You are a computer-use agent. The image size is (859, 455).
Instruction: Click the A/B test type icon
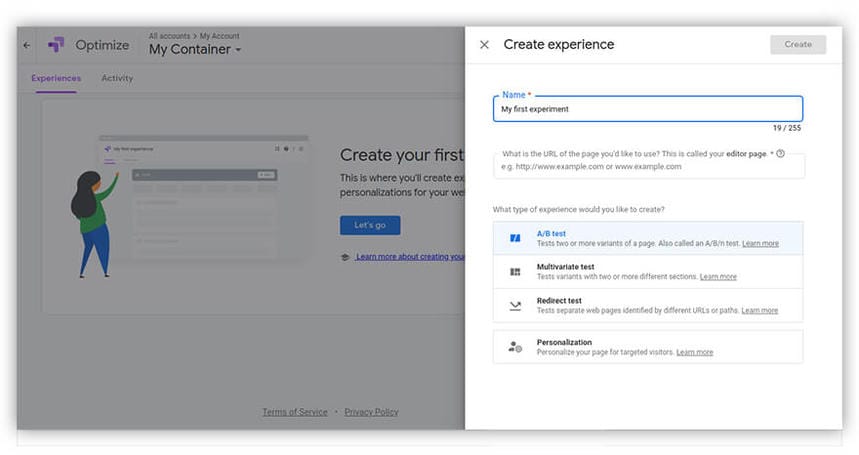(x=515, y=238)
